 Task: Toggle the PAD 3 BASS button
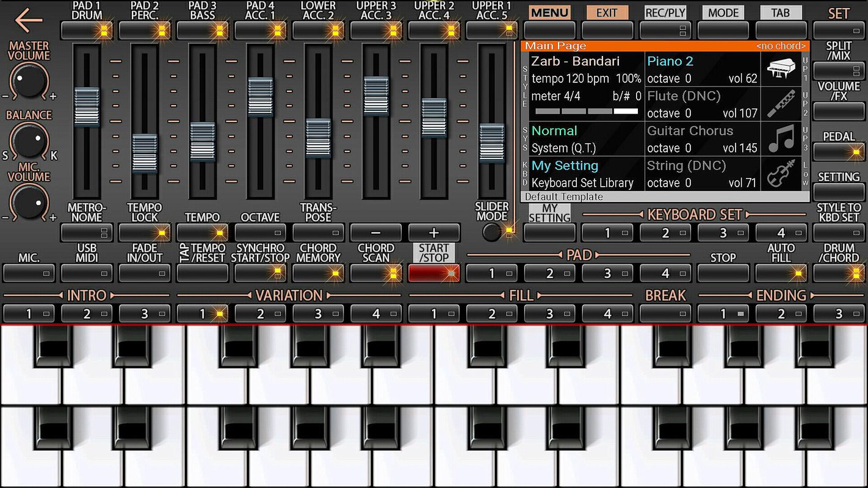203,30
